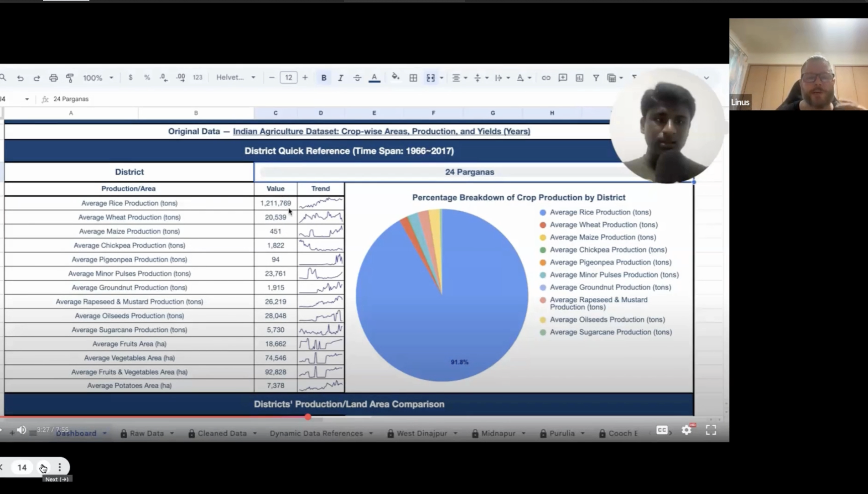This screenshot has width=868, height=494.
Task: Click the insert chart icon
Action: 579,78
